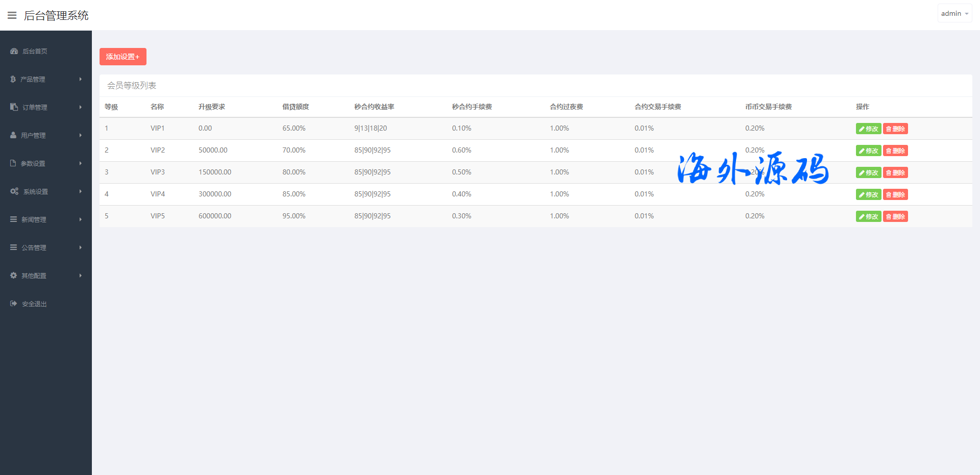Click the dashboard icon beside 后台首页
Viewport: 980px width, 475px height.
14,51
